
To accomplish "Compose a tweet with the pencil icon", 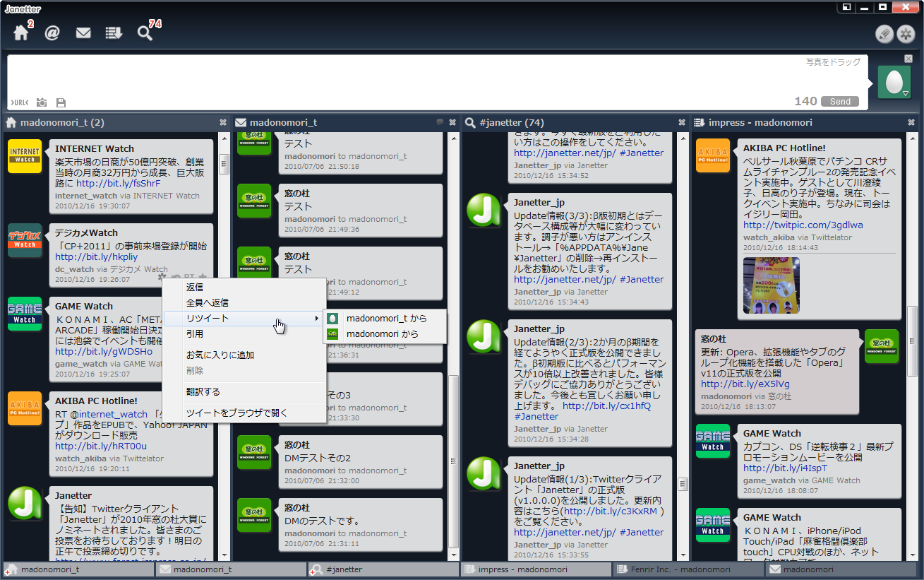I will click(884, 34).
